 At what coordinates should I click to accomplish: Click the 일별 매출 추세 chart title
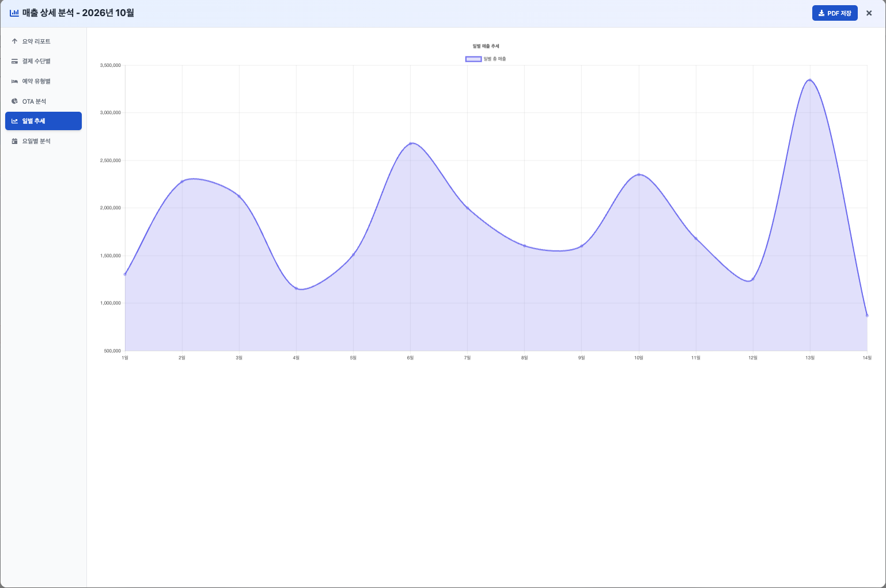486,46
